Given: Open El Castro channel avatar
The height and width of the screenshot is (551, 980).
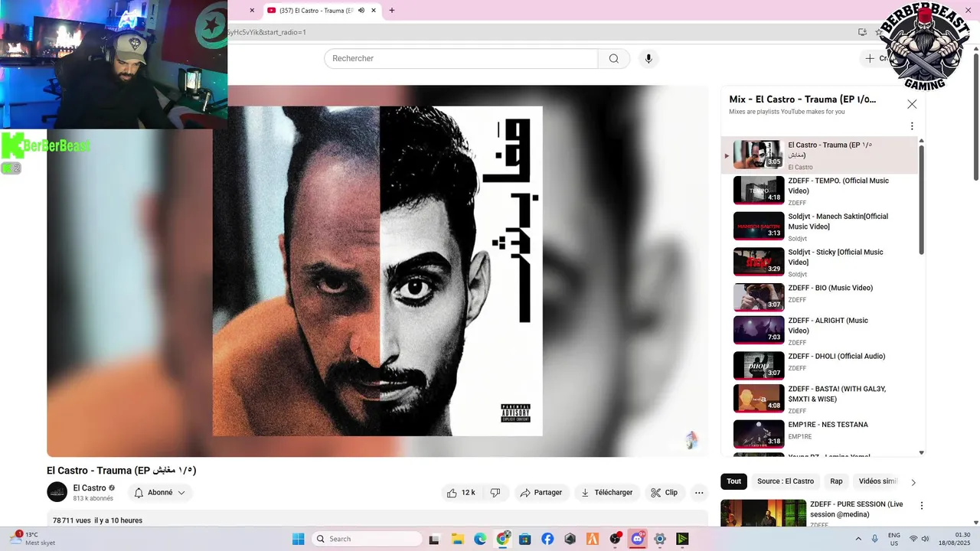Looking at the screenshot, I should (x=57, y=492).
